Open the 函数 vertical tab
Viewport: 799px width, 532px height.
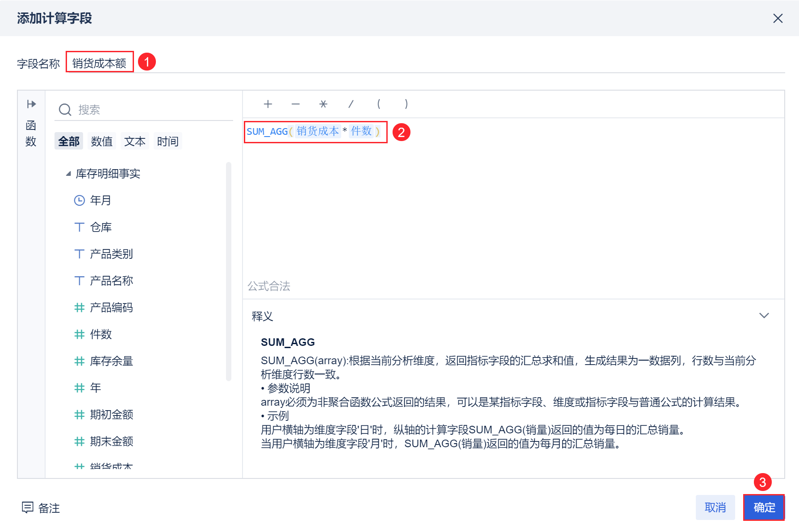coord(31,133)
